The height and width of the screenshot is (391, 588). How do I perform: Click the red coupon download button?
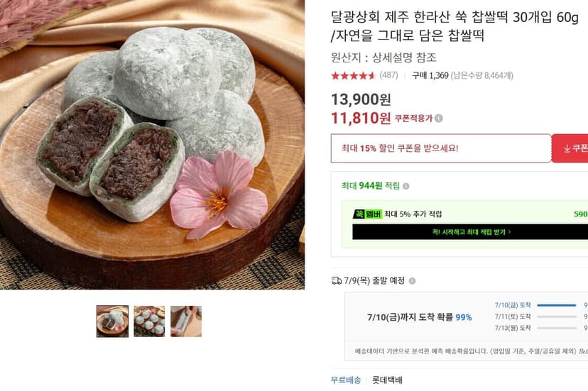[x=570, y=148]
